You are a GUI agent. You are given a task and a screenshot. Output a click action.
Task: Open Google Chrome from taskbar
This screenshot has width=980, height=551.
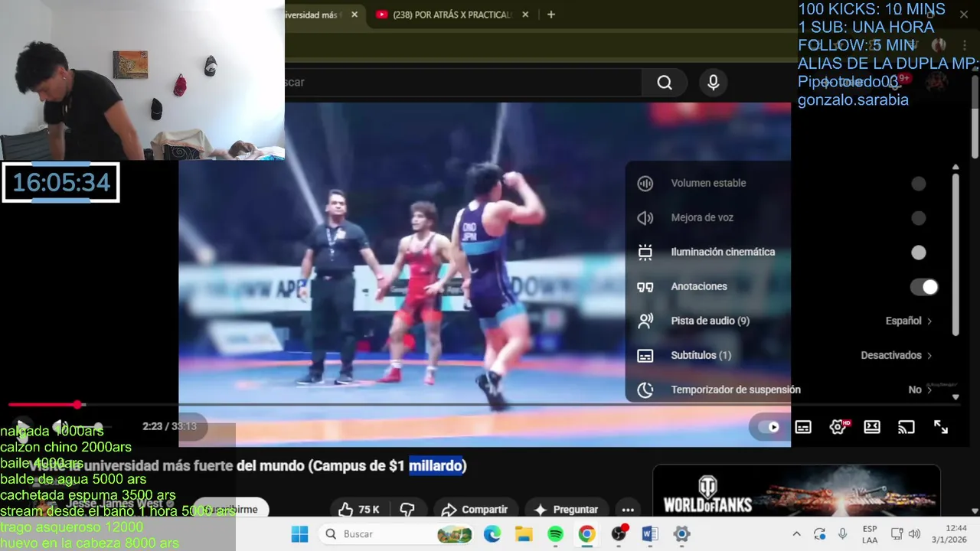586,533
